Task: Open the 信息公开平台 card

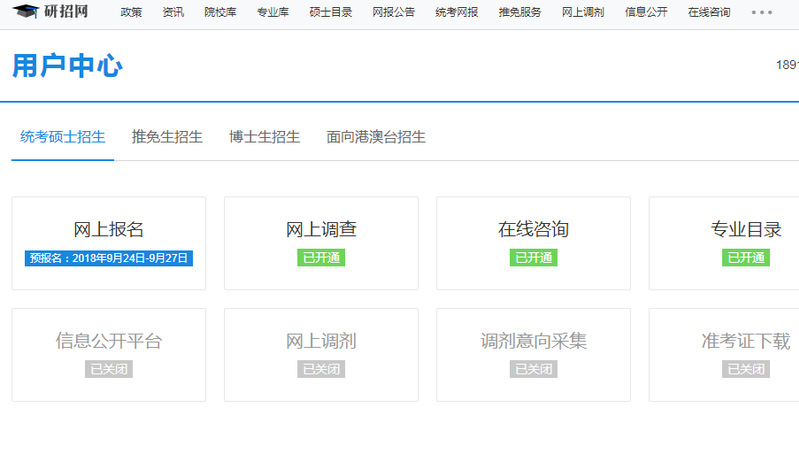Action: point(109,355)
